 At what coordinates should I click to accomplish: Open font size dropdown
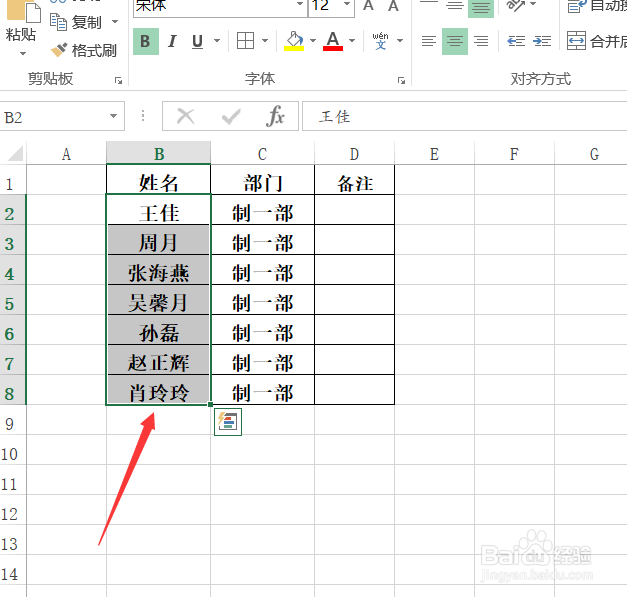tap(347, 5)
